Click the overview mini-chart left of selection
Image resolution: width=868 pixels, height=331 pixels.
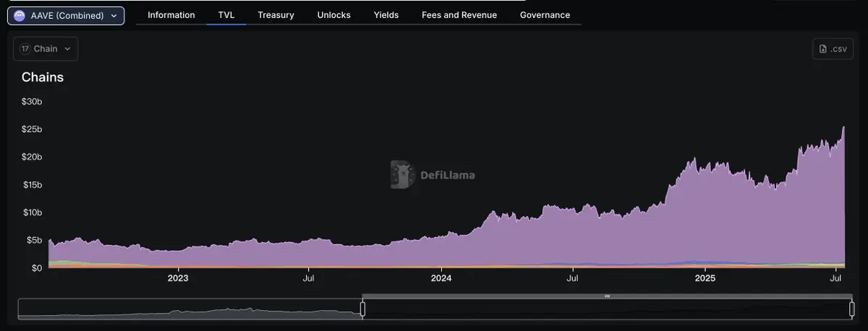click(190, 309)
